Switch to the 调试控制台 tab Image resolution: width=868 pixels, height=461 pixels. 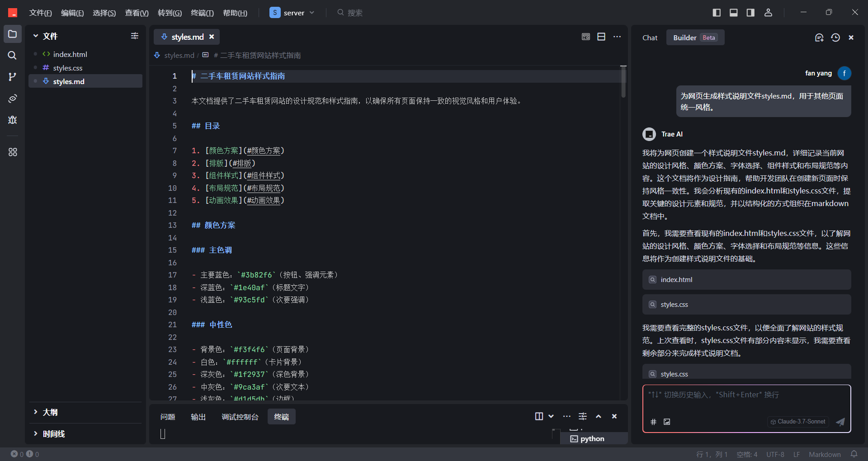point(240,417)
